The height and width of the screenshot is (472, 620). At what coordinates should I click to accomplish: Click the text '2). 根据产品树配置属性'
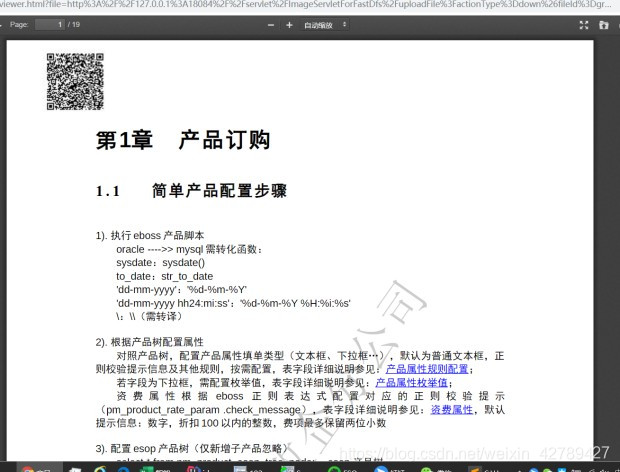pyautogui.click(x=150, y=342)
